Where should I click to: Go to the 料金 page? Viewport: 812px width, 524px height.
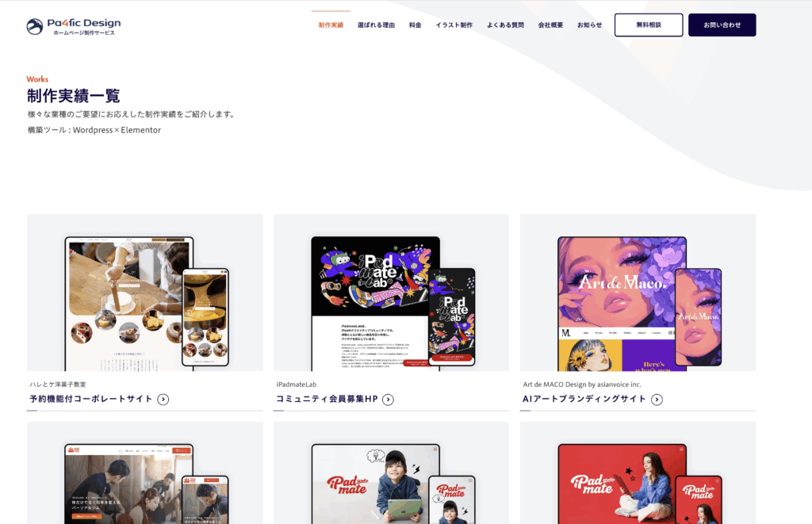pos(416,25)
